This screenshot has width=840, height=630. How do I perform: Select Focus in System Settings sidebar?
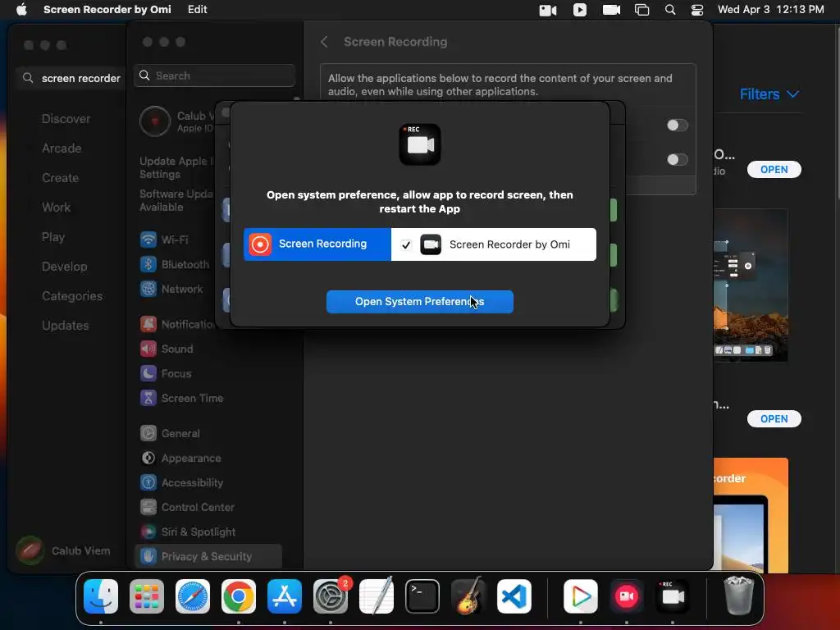coord(166,373)
